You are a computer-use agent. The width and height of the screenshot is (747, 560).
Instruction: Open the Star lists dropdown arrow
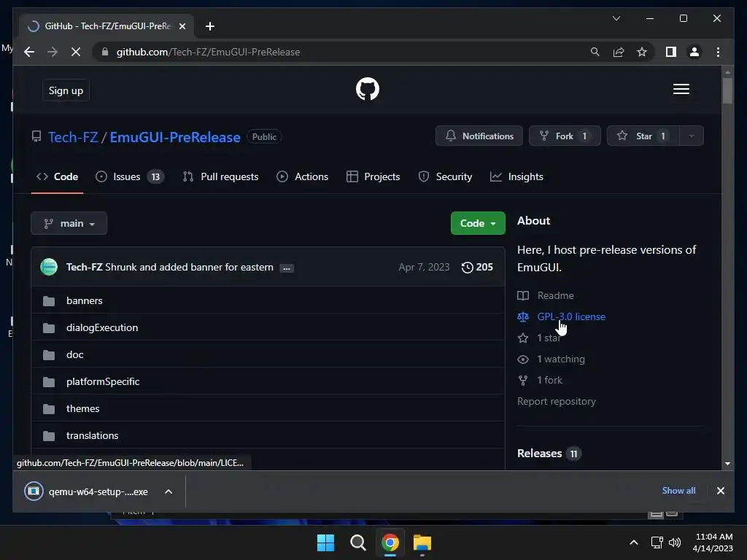pyautogui.click(x=691, y=136)
